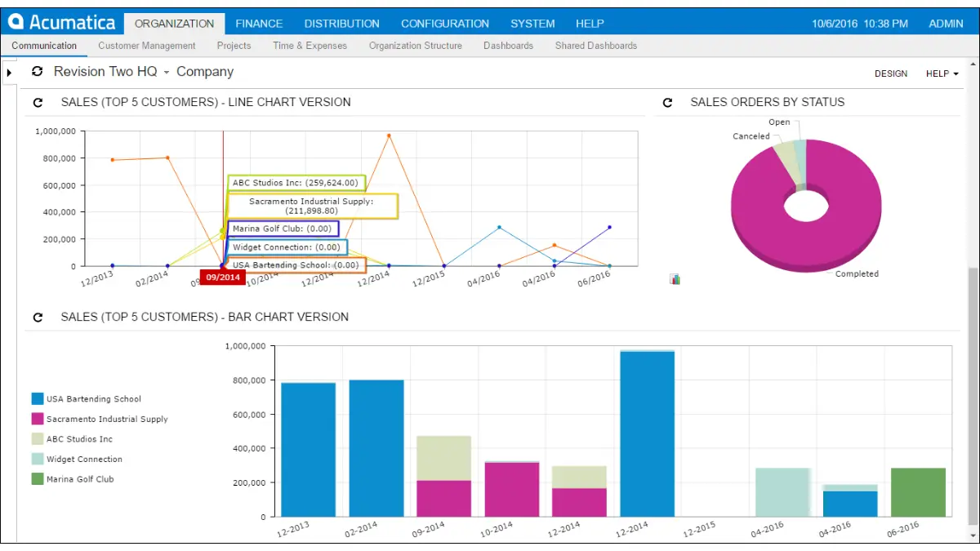Click the small chart legend icon below pie chart
This screenshot has width=980, height=551.
(675, 279)
